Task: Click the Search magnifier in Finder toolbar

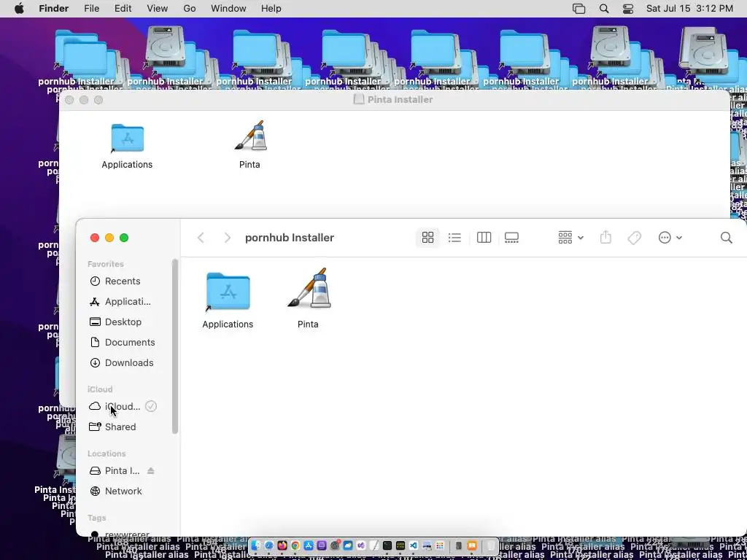Action: tap(726, 238)
